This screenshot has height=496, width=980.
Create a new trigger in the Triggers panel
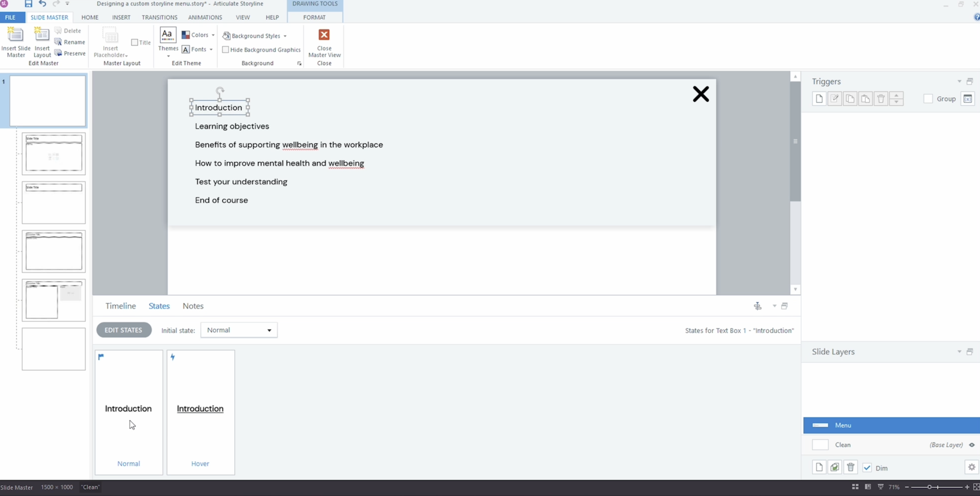click(x=819, y=98)
